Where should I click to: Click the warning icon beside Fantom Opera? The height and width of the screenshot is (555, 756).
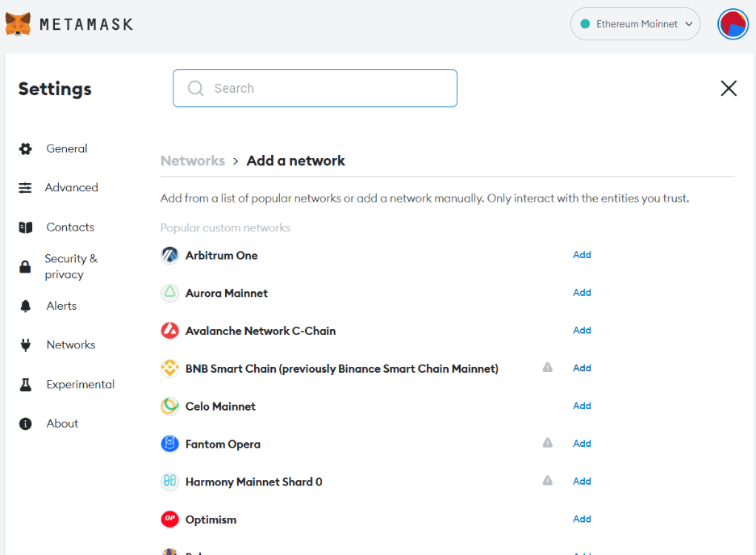(x=548, y=443)
